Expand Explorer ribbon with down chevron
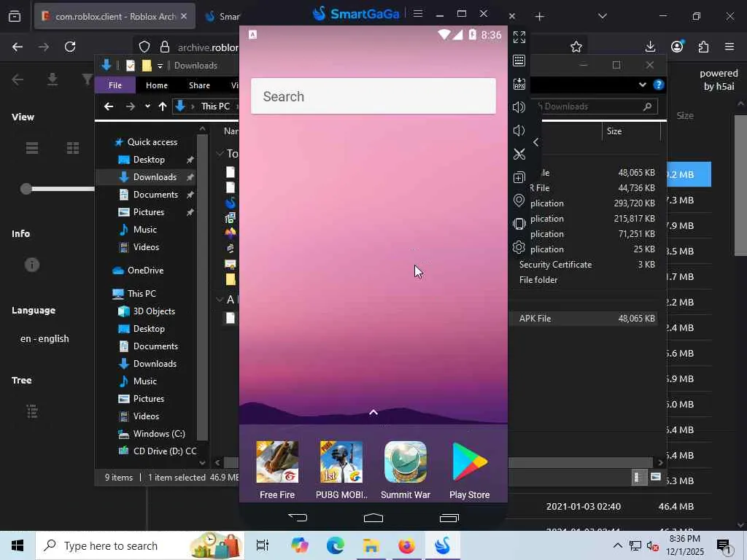The height and width of the screenshot is (560, 747). click(x=642, y=85)
